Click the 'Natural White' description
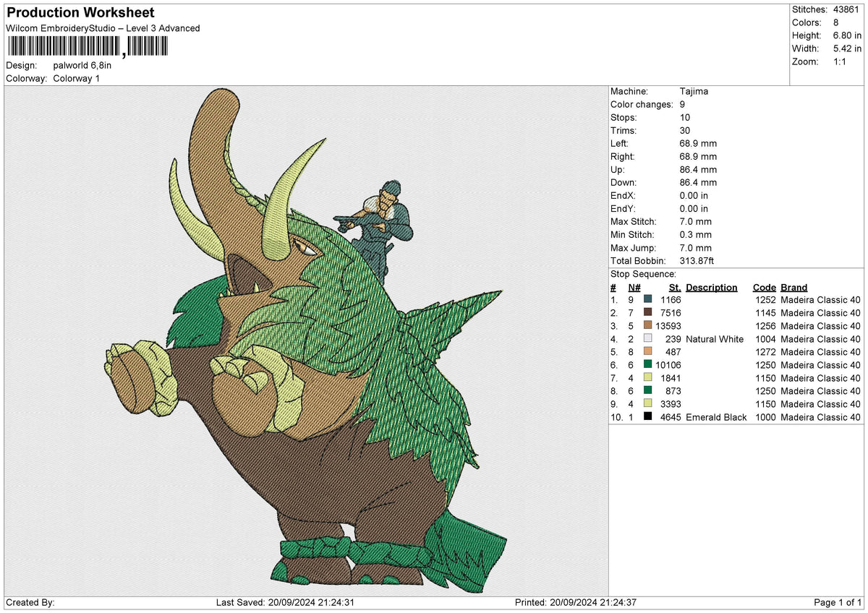The image size is (868, 613). 715,339
